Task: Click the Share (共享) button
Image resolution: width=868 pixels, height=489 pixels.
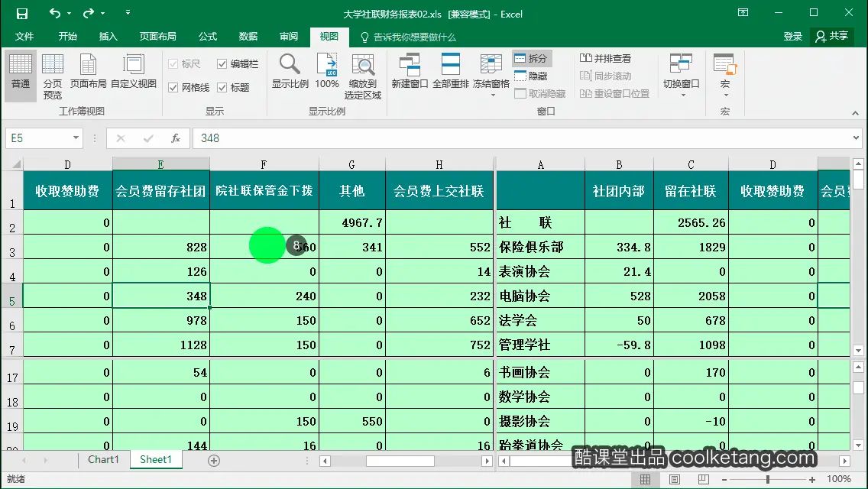Action: click(832, 37)
